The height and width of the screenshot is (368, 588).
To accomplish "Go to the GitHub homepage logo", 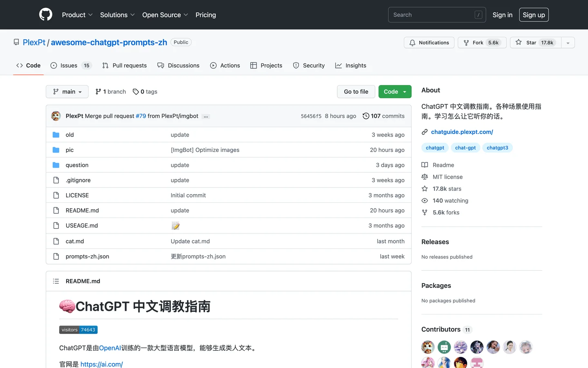I will [x=46, y=15].
